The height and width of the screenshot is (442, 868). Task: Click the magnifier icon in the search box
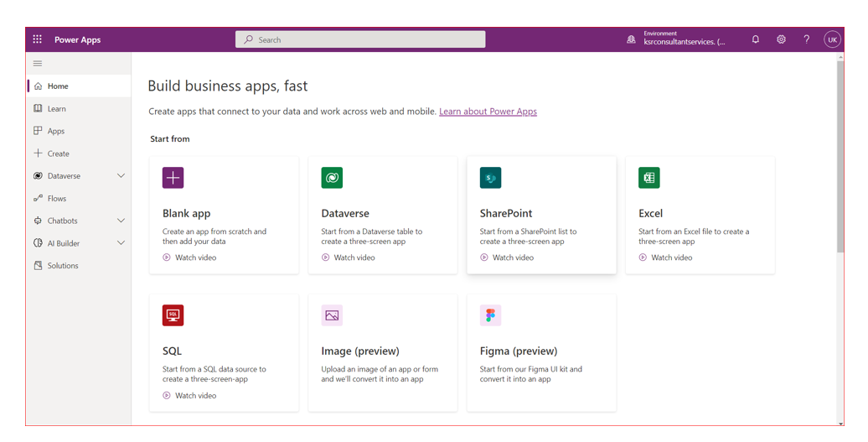click(249, 39)
